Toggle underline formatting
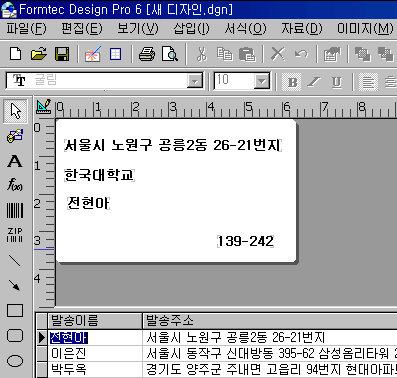The width and height of the screenshot is (397, 378). coord(337,82)
